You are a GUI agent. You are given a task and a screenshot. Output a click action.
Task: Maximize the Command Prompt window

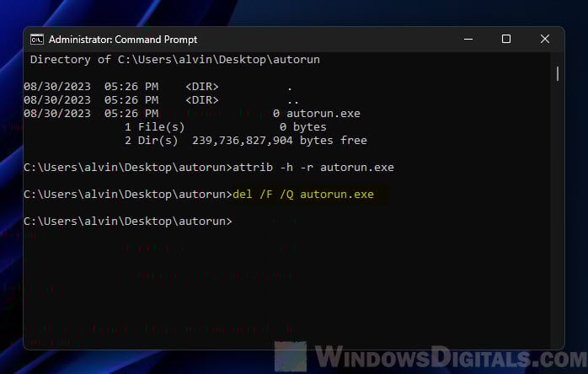(506, 39)
